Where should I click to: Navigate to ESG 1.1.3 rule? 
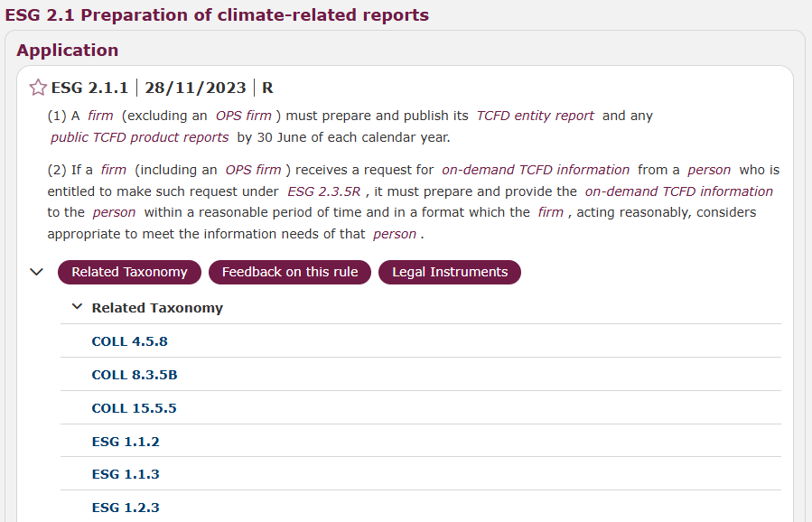[126, 474]
